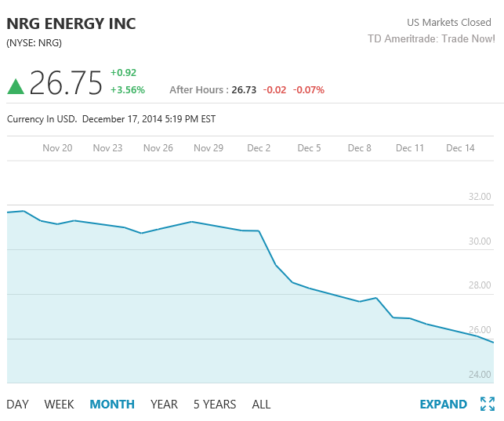Click the Dec 2 date label
Viewport: 504px width, 421px height.
(259, 148)
